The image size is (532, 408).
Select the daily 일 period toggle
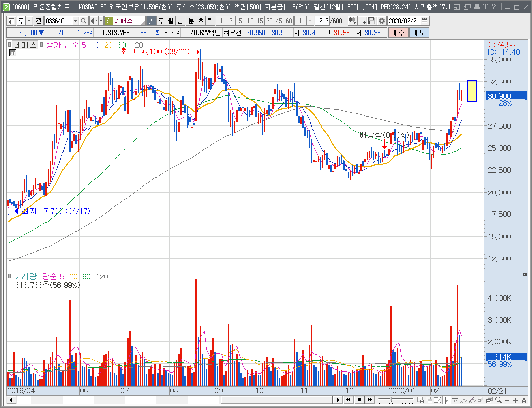point(151,21)
